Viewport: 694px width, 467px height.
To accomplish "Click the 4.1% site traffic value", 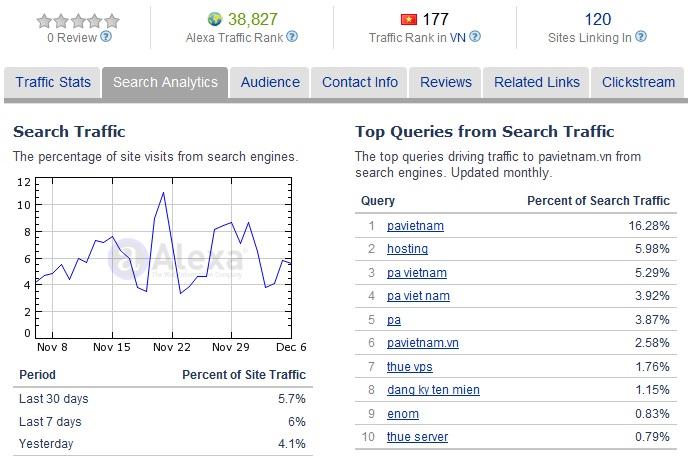I will click(292, 444).
